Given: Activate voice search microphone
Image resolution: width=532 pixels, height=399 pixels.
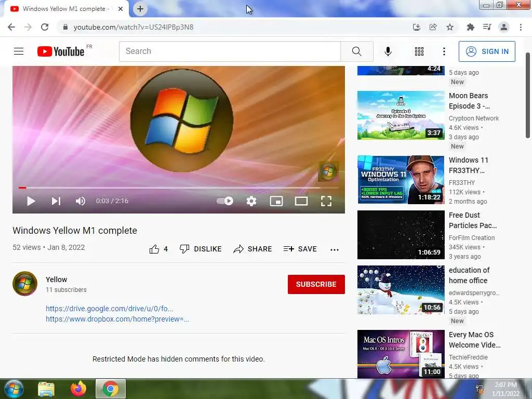Looking at the screenshot, I should (388, 51).
